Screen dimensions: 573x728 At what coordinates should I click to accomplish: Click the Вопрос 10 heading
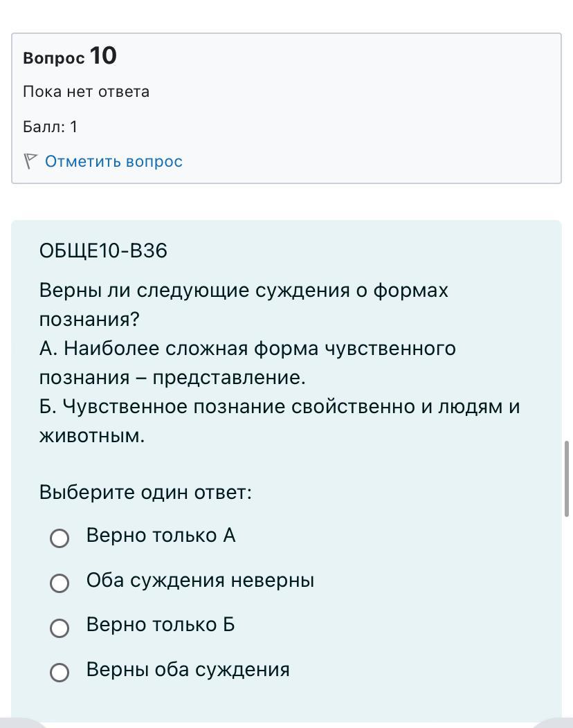69,56
